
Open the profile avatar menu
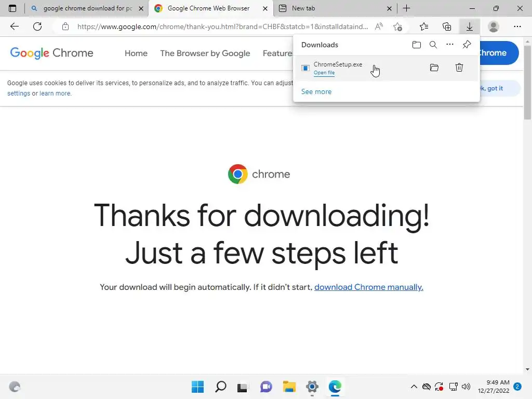pos(494,26)
